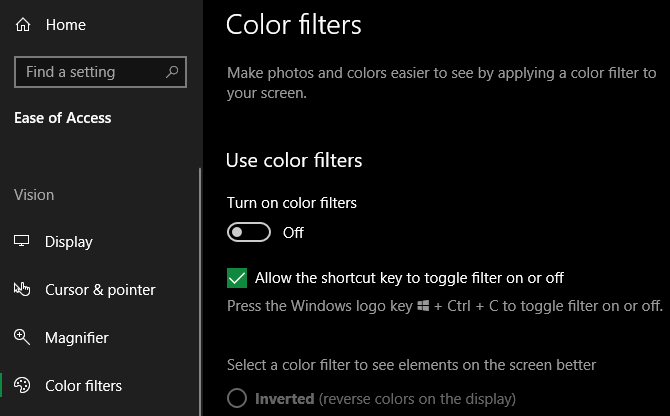Open the Display settings page label

coord(69,241)
